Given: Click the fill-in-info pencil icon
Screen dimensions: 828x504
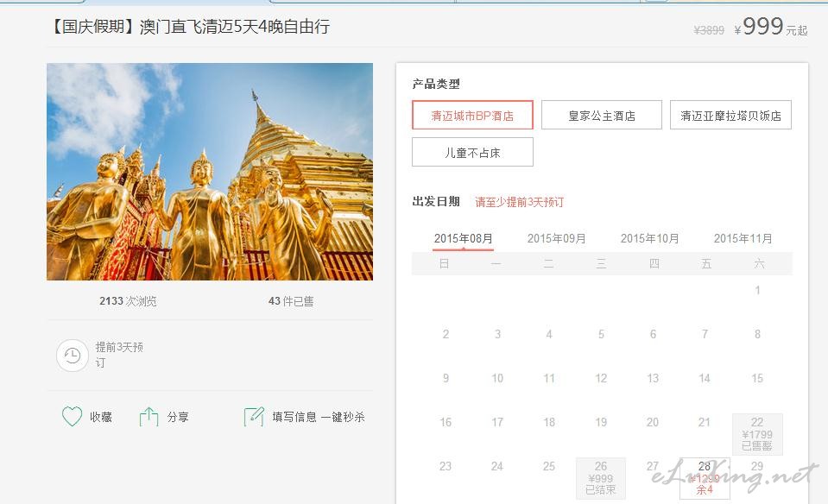Looking at the screenshot, I should 254,416.
